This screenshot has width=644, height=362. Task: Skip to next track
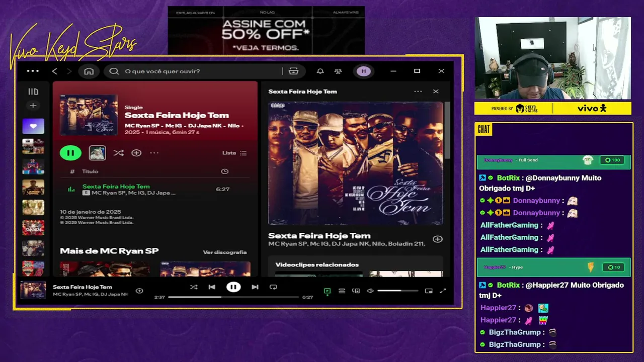pos(255,287)
